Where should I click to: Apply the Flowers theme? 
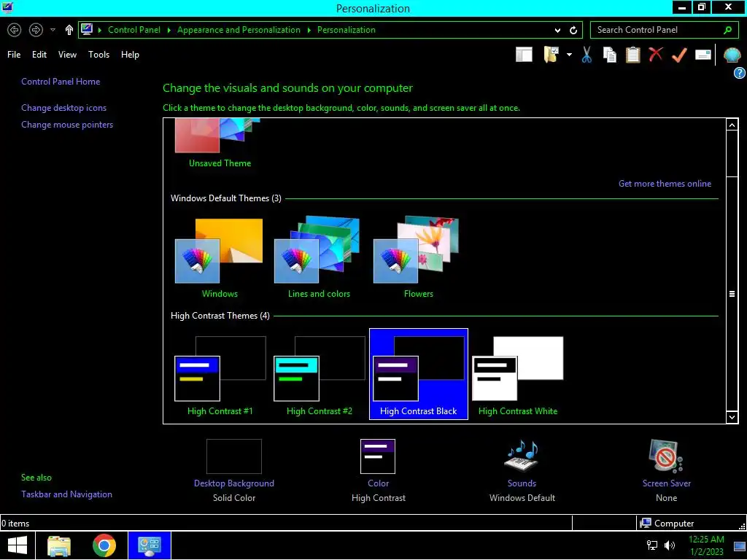[x=418, y=257]
